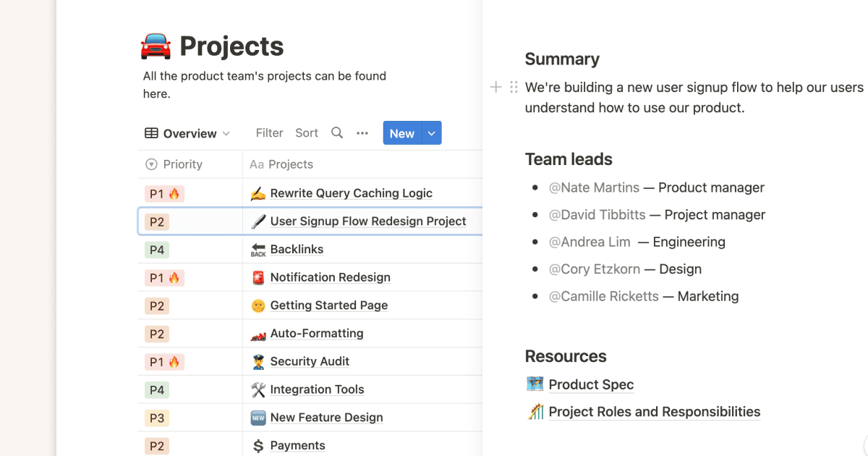
Task: Open the Overview view switcher chevron
Action: point(226,133)
